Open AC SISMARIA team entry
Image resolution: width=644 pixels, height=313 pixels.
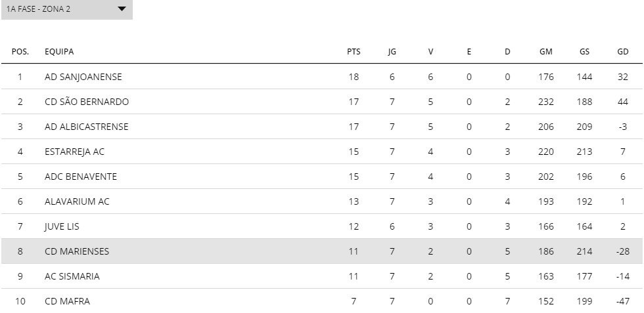tap(72, 276)
